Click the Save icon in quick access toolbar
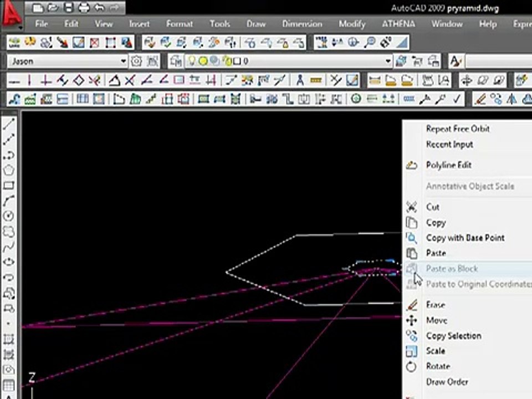 click(69, 7)
